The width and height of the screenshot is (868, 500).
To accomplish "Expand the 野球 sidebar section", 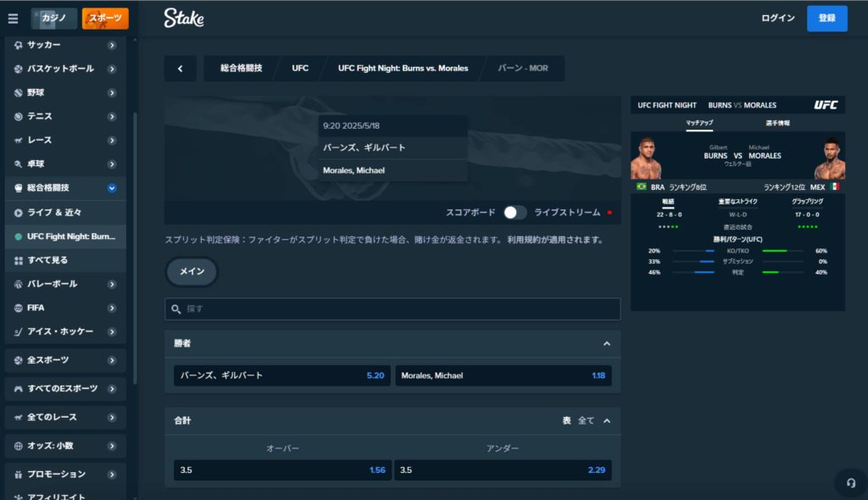I will pos(112,92).
